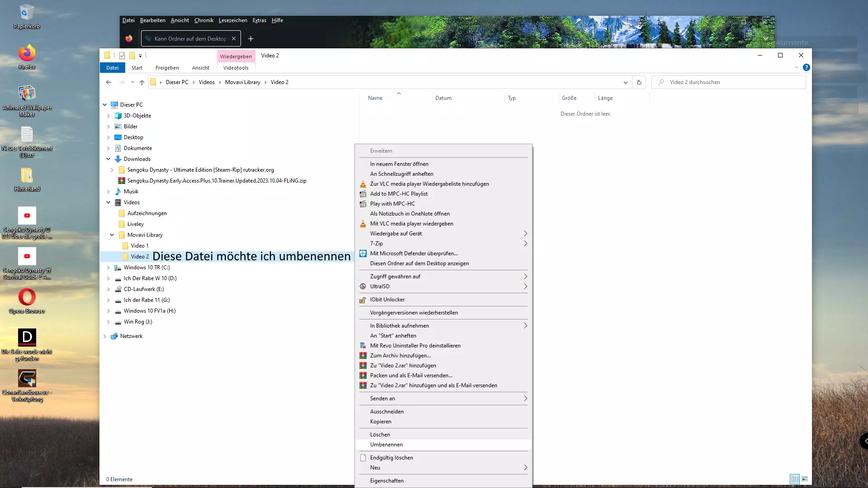Viewport: 868px width, 488px height.
Task: Expand 'In Bibliothek aufnehmen' submenu
Action: coord(443,326)
